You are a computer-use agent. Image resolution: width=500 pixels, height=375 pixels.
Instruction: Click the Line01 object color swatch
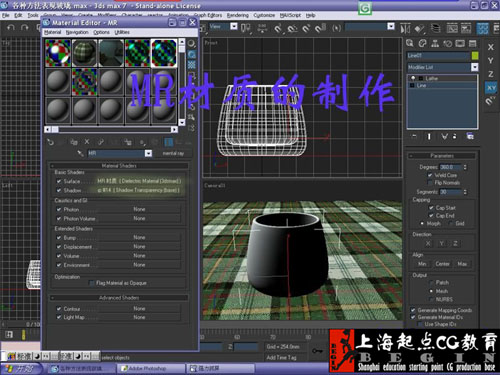475,55
